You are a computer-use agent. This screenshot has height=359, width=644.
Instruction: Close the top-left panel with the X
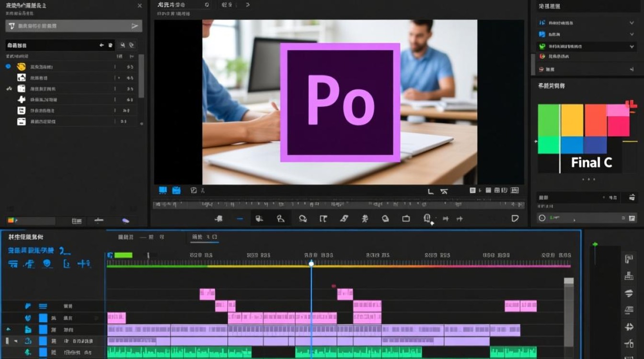[139, 6]
